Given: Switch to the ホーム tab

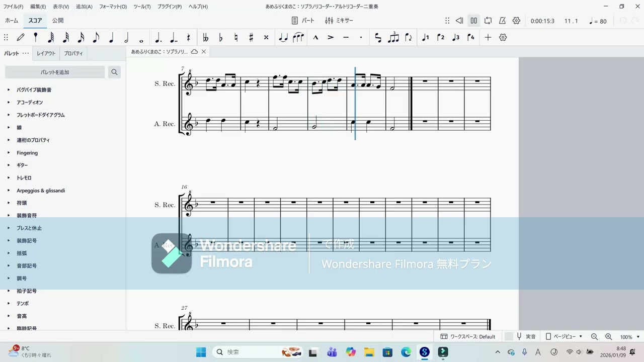Looking at the screenshot, I should (x=12, y=21).
